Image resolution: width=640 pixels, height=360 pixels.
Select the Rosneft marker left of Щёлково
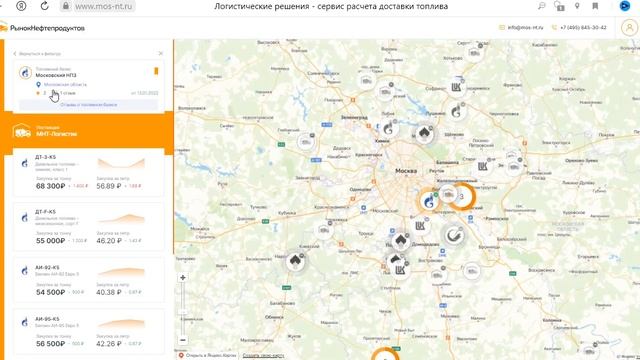pyautogui.click(x=424, y=134)
